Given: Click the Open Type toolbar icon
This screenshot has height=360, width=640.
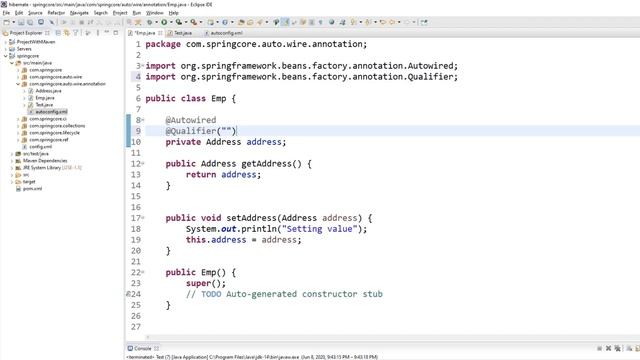Looking at the screenshot, I should point(241,22).
